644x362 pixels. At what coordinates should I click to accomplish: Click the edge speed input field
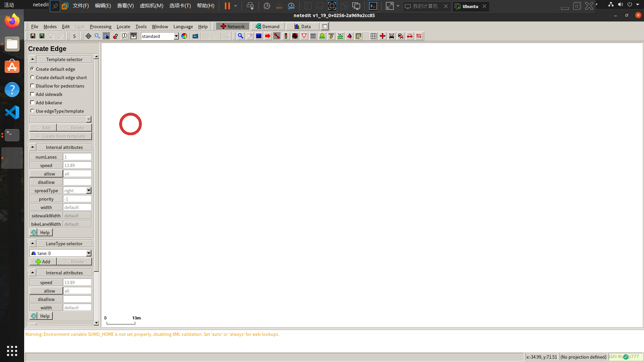77,165
